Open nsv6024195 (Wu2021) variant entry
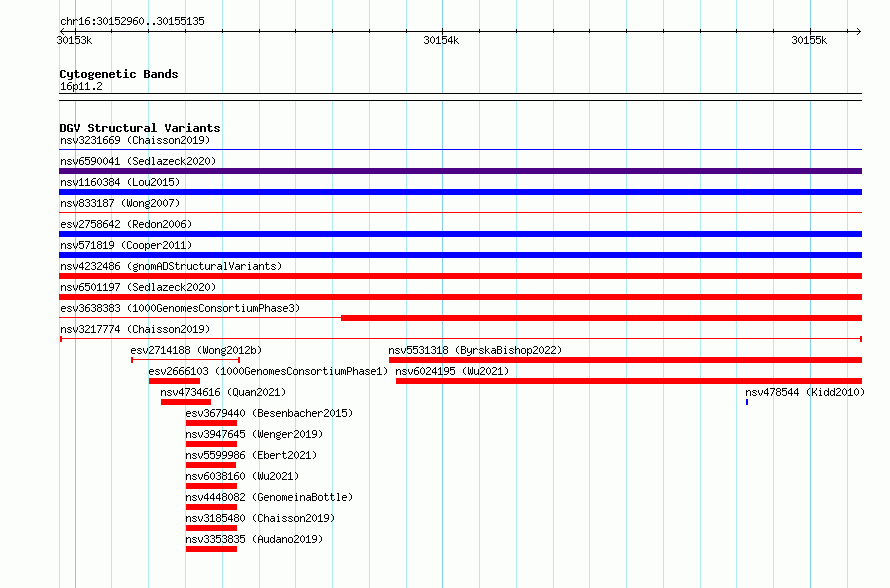Screen dimensions: 890x588 coord(452,371)
